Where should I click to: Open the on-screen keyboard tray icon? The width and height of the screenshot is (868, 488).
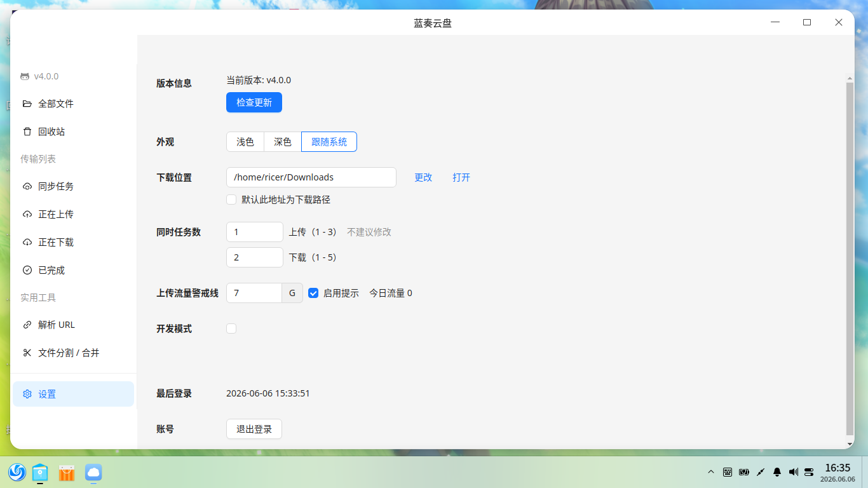[x=728, y=472]
